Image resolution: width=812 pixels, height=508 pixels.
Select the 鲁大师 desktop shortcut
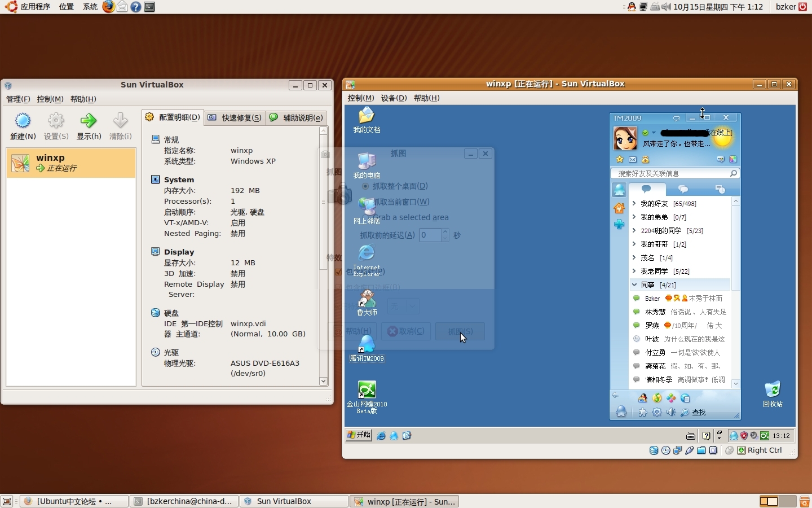pyautogui.click(x=367, y=303)
